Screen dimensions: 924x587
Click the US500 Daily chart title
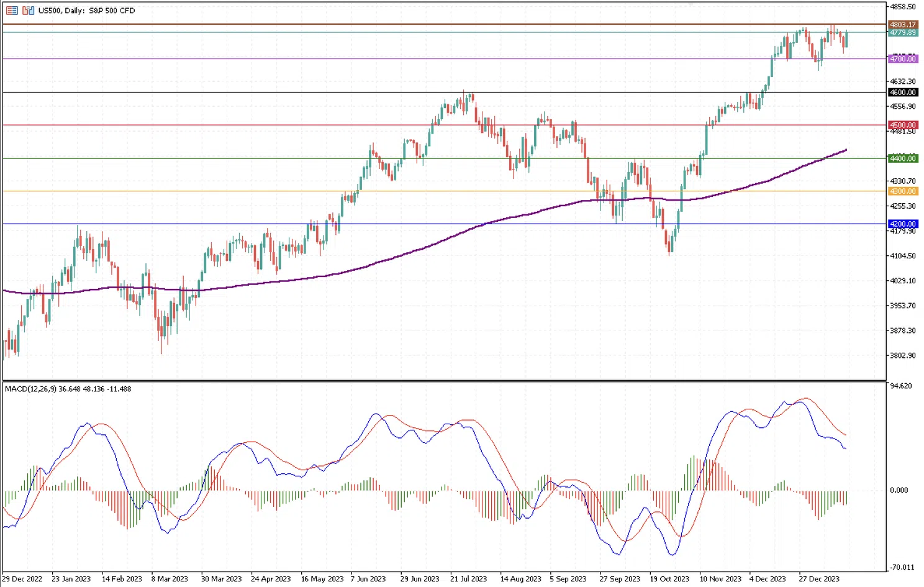[86, 11]
